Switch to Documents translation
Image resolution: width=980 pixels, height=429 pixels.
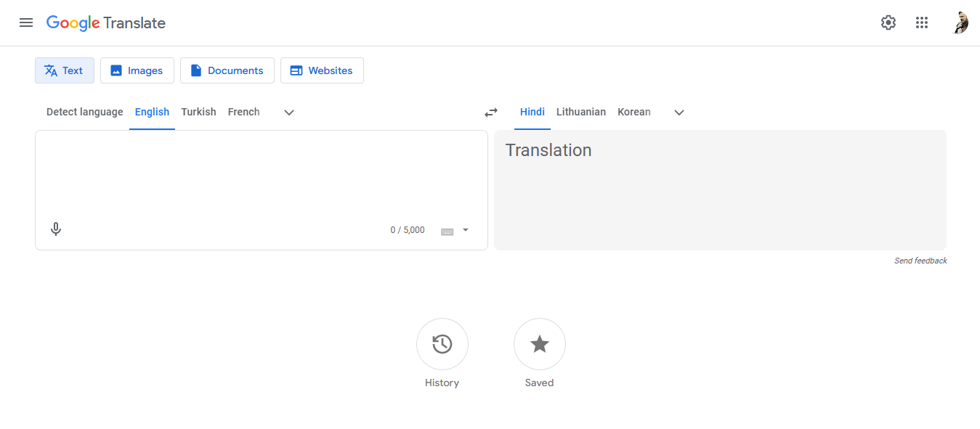tap(227, 70)
